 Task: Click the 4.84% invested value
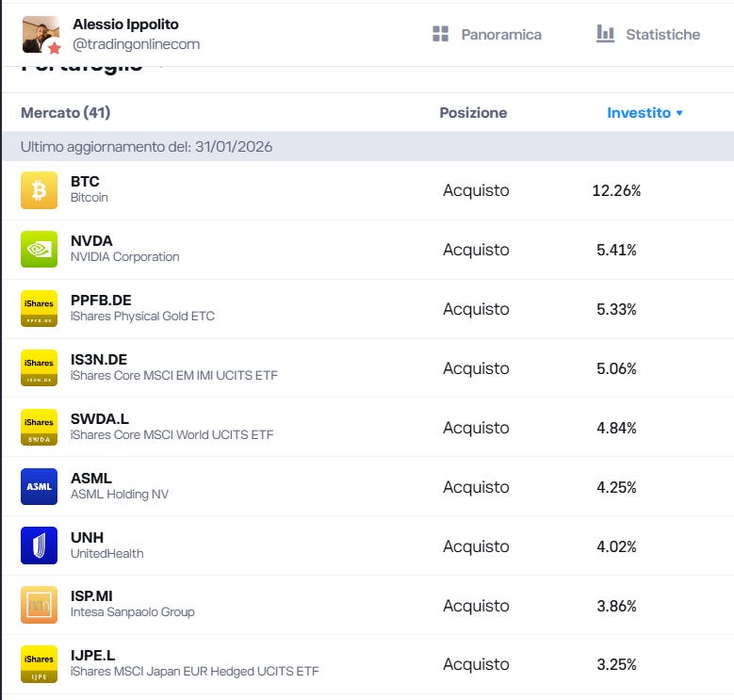click(616, 428)
